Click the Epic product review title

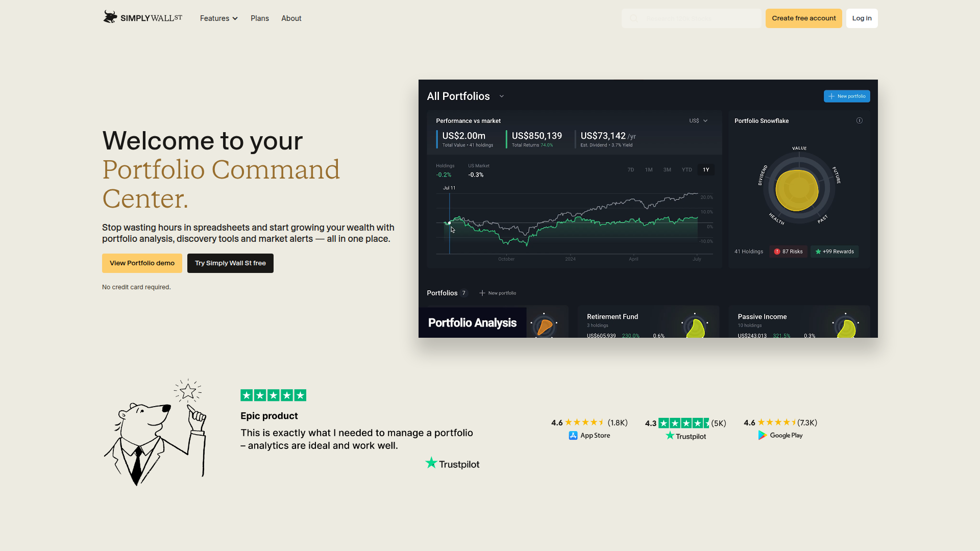click(x=269, y=416)
